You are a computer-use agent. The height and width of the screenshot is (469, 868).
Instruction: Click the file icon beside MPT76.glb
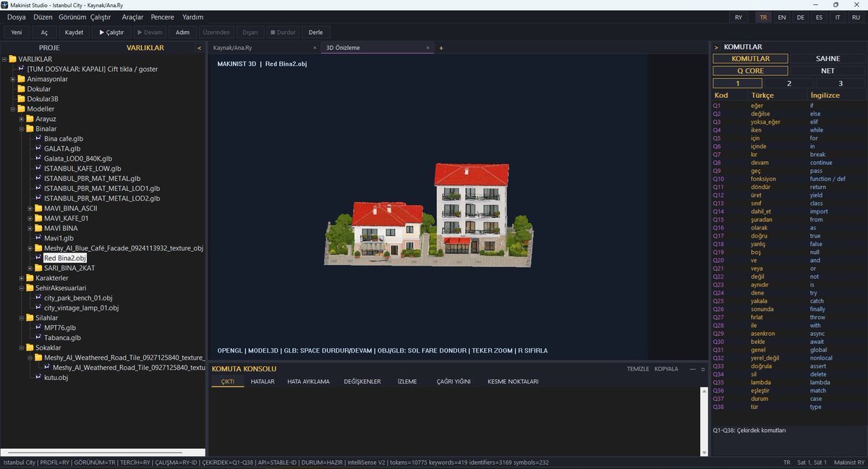pyautogui.click(x=38, y=327)
